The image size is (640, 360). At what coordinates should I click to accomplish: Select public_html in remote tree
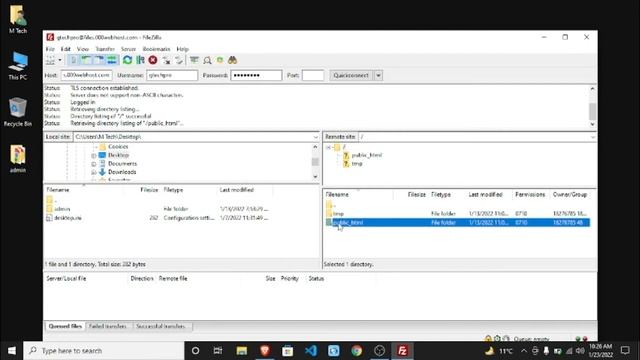tap(367, 155)
